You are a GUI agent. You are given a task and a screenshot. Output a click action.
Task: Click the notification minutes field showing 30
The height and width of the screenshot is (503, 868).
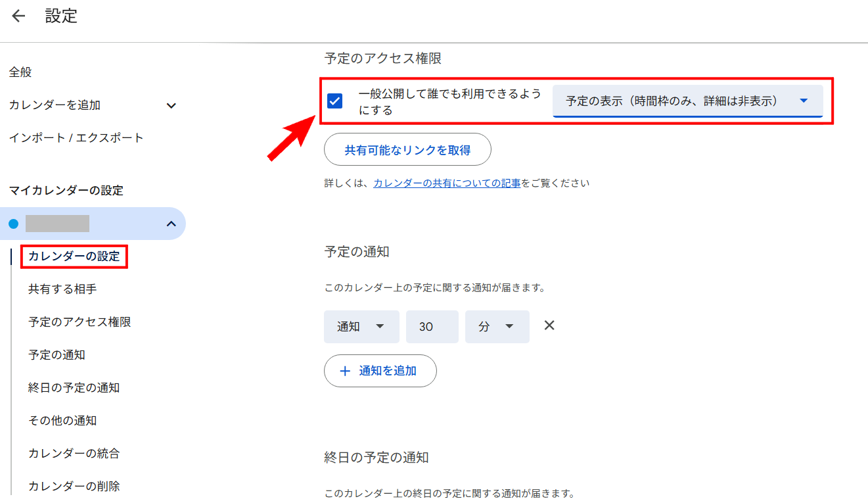click(432, 327)
